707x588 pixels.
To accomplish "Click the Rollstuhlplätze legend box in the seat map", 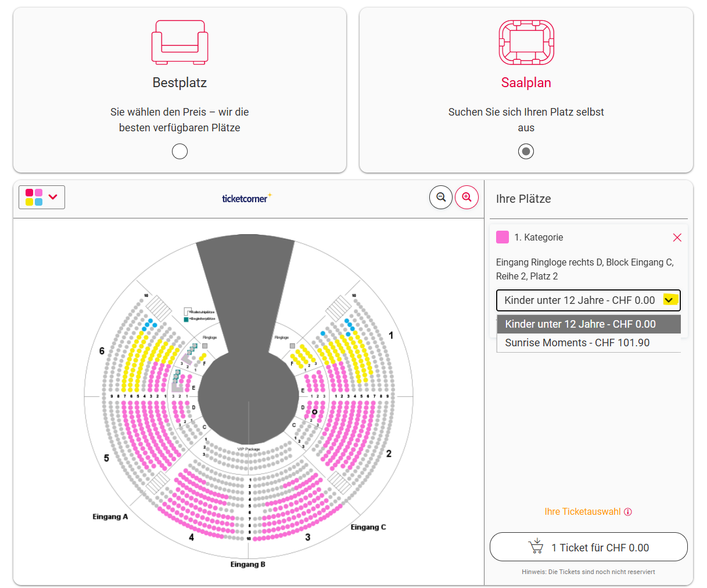I will 187,311.
